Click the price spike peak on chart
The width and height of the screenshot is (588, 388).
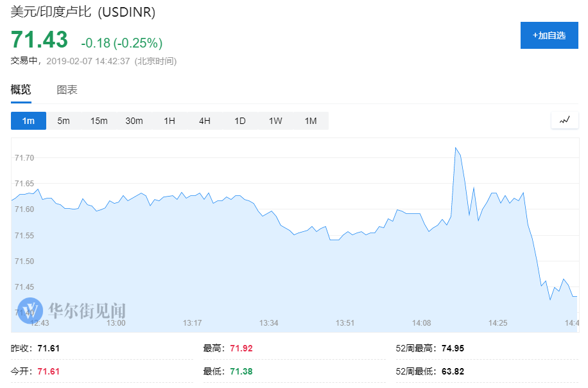pyautogui.click(x=456, y=148)
